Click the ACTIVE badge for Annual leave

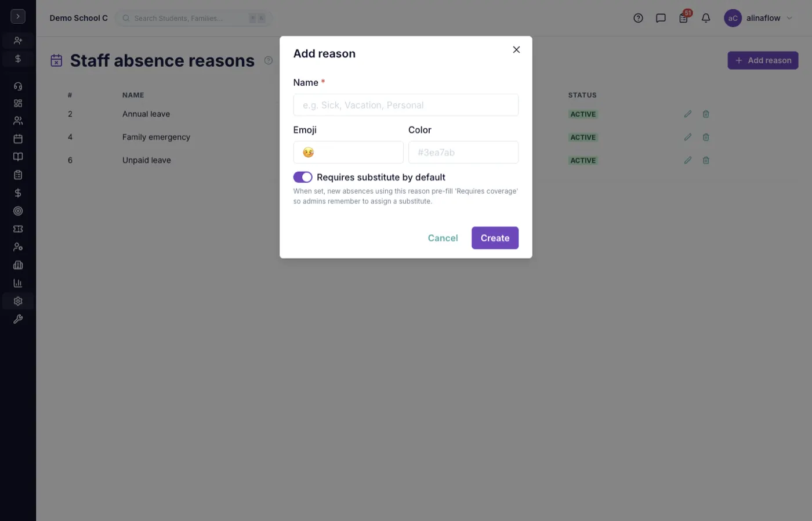pos(583,114)
